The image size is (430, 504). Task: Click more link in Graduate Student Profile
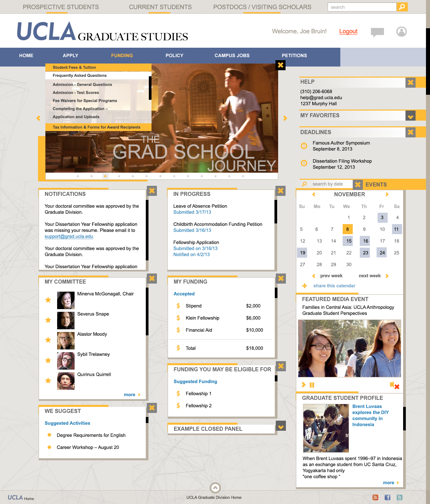(389, 482)
